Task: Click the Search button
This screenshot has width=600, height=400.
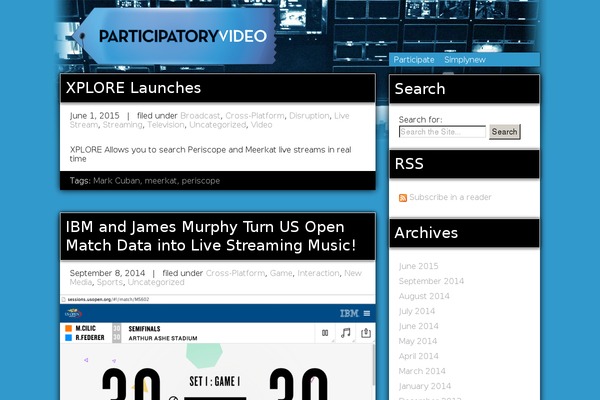Action: click(x=504, y=132)
